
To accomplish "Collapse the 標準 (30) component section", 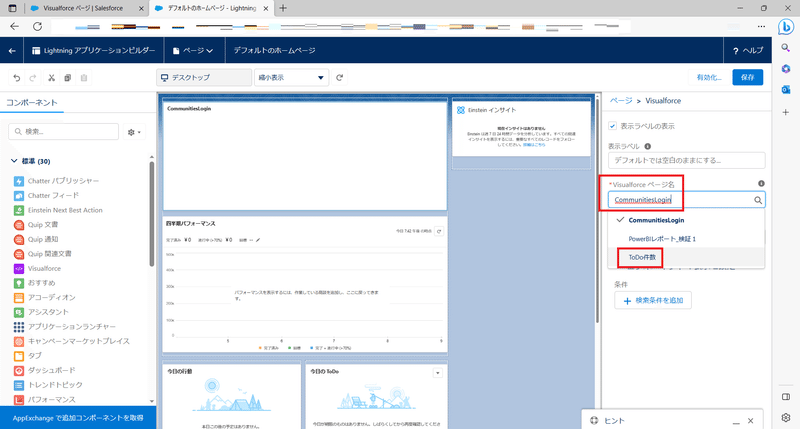I will point(14,161).
